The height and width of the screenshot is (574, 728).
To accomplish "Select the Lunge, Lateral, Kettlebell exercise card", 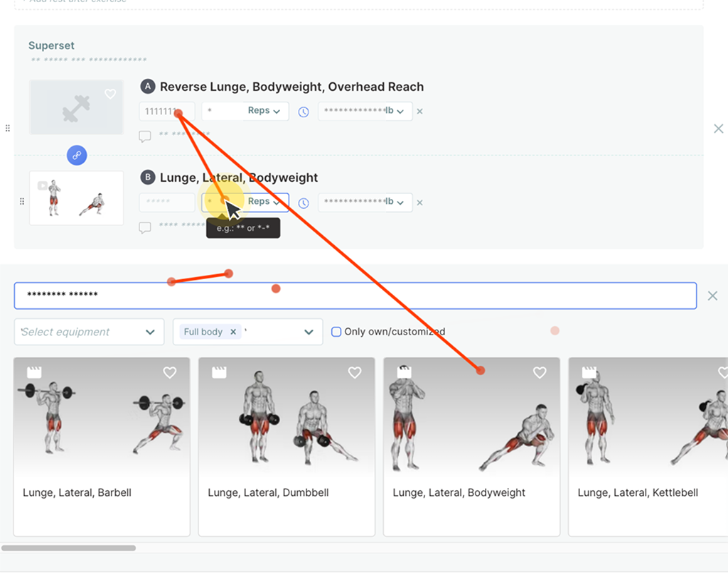I will click(648, 447).
